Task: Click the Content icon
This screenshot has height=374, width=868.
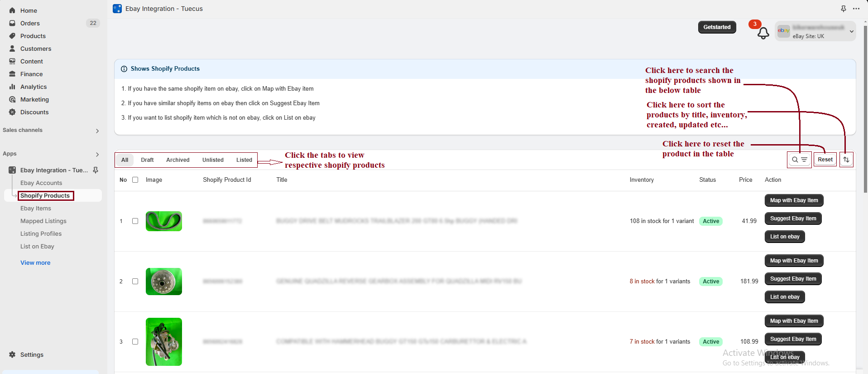Action: coord(12,61)
